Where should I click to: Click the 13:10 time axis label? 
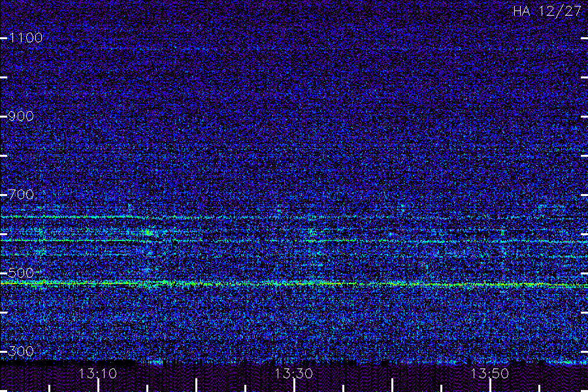click(x=97, y=374)
